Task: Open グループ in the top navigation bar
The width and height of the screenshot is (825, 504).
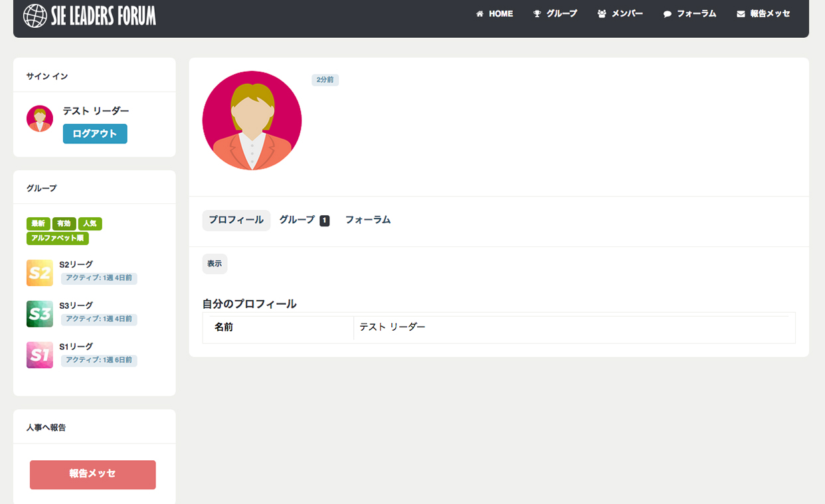Action: (555, 14)
